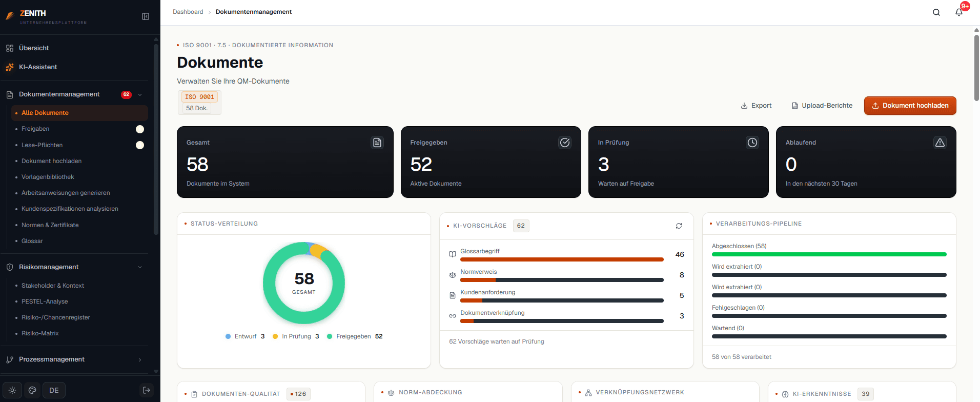Click the Dokument hochladen button
980x402 pixels.
910,106
